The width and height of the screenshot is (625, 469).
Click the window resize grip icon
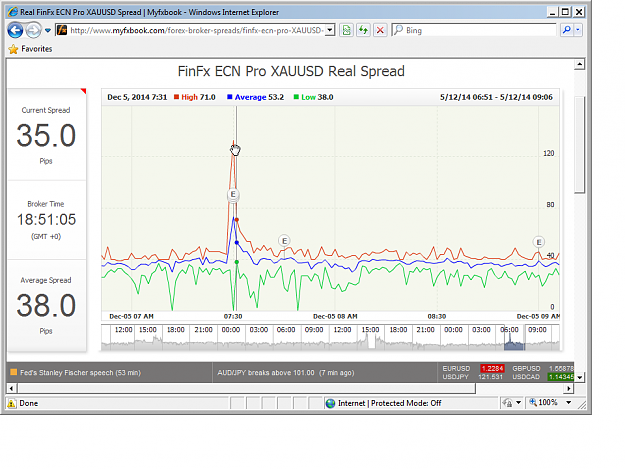[x=582, y=405]
